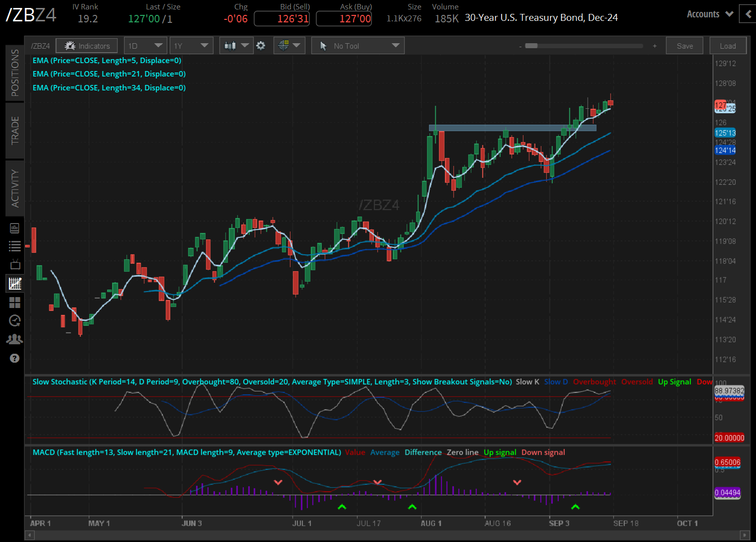Click the /ZBZ4 symbol label in chart toolbar

pos(40,46)
